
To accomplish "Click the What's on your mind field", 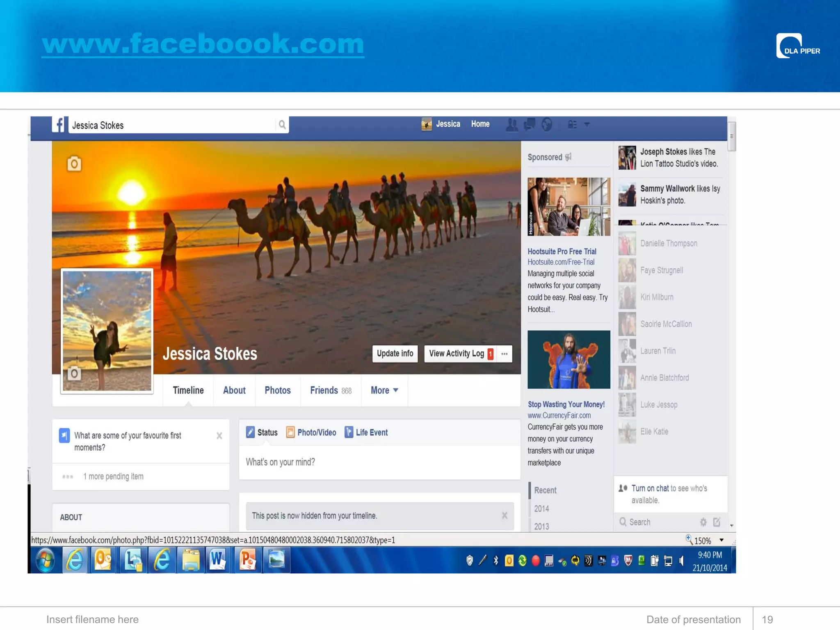I will pos(379,462).
